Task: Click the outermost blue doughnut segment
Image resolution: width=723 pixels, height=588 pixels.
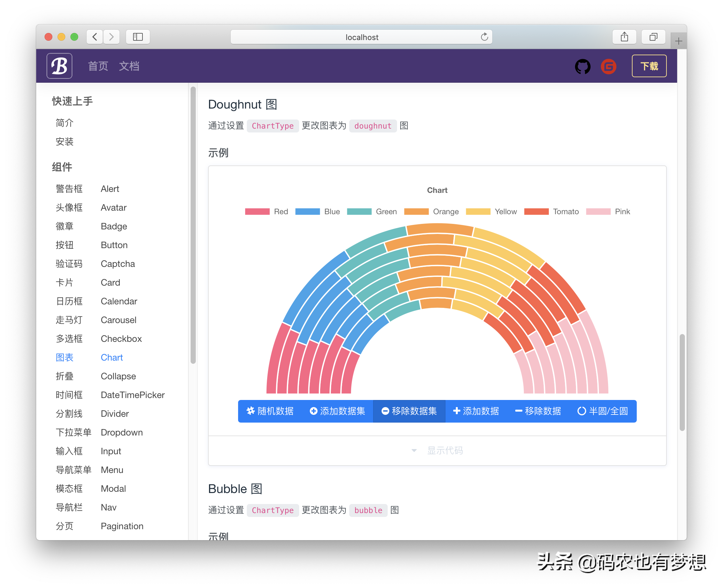Action: coord(312,288)
